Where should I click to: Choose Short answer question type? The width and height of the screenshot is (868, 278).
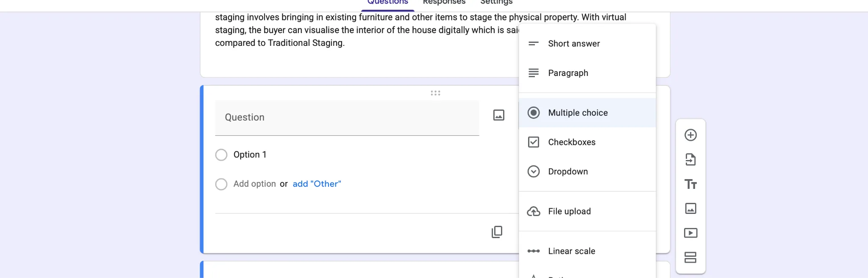coord(587,44)
